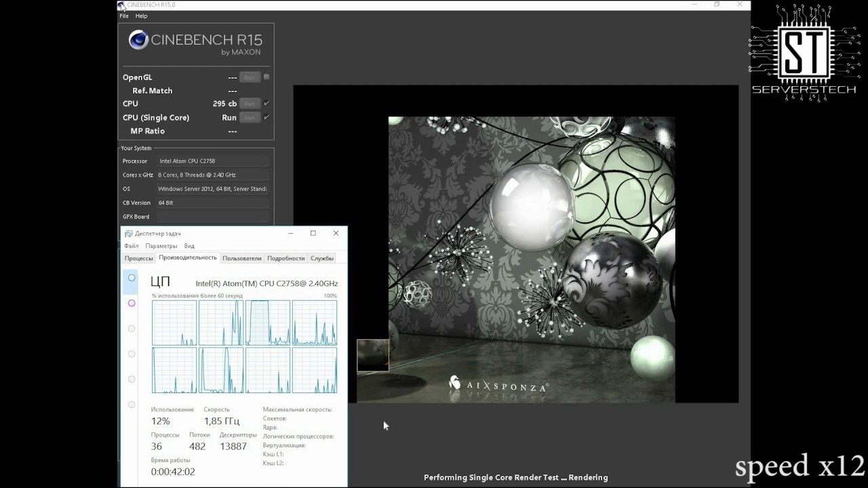Click the rendered spheres scene image
The width and height of the screenshot is (868, 488).
click(x=532, y=260)
